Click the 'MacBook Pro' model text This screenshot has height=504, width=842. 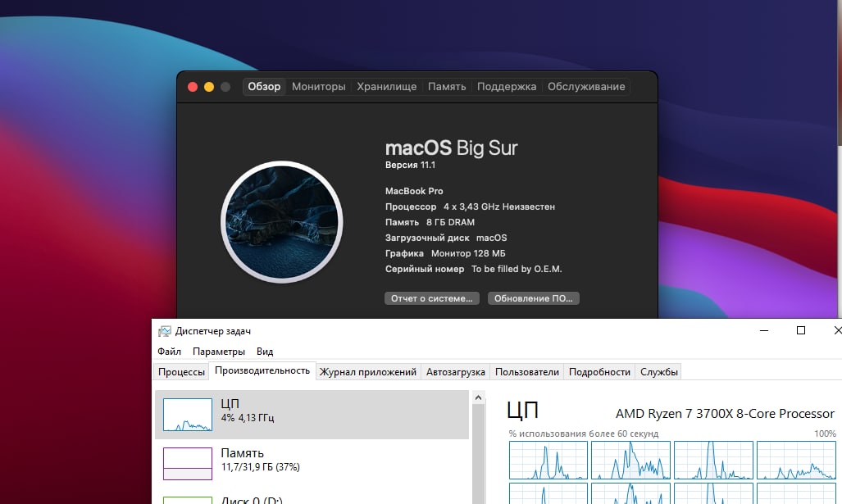pyautogui.click(x=414, y=191)
